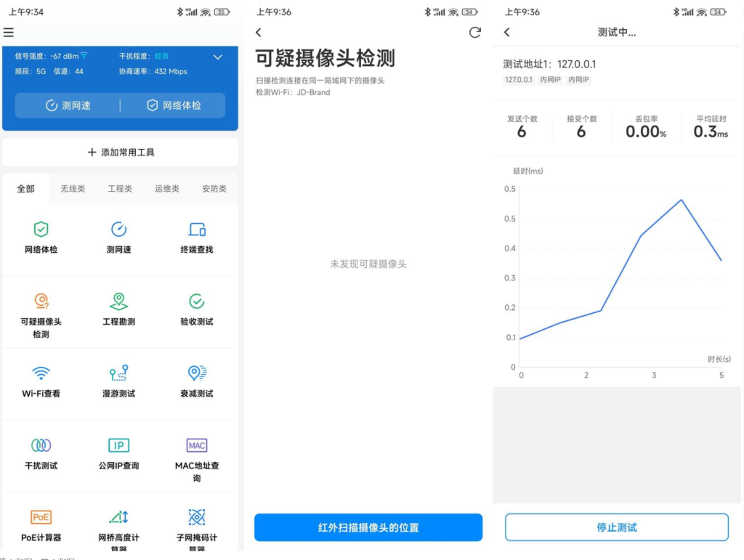Open 漫游测试 roaming test icon
The image size is (744, 560).
[x=119, y=373]
